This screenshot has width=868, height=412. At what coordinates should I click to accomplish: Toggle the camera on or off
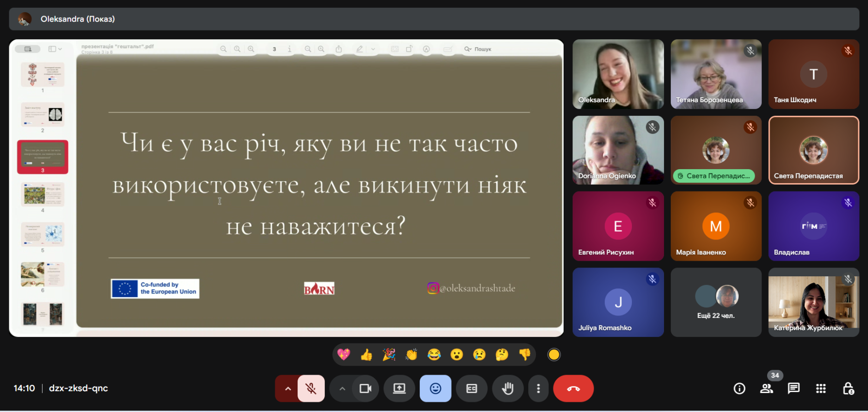click(365, 388)
